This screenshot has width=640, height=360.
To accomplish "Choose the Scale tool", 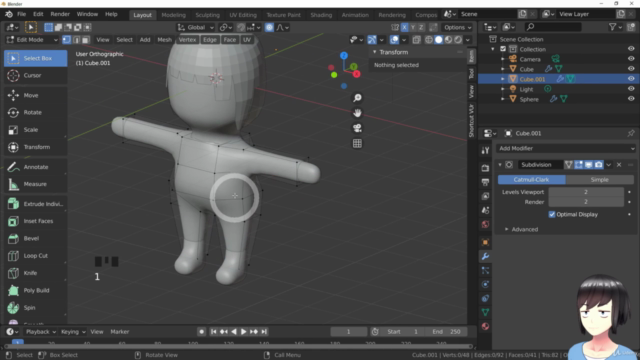I will [x=36, y=129].
